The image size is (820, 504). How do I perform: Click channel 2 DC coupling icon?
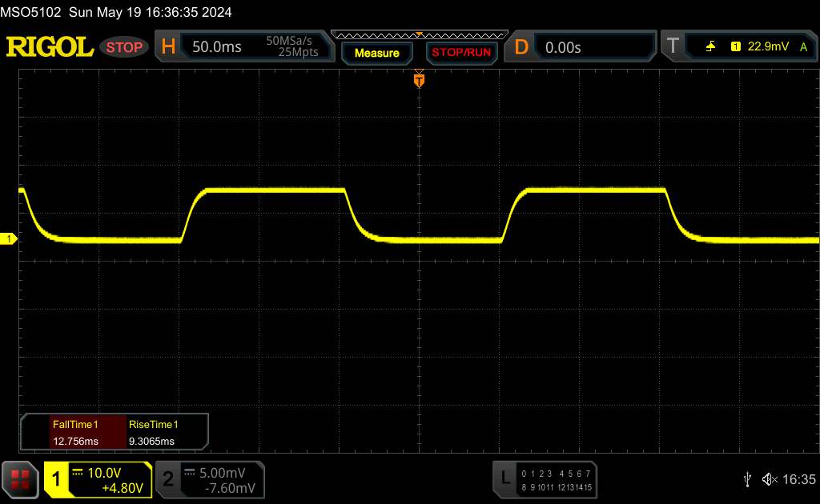click(x=190, y=473)
